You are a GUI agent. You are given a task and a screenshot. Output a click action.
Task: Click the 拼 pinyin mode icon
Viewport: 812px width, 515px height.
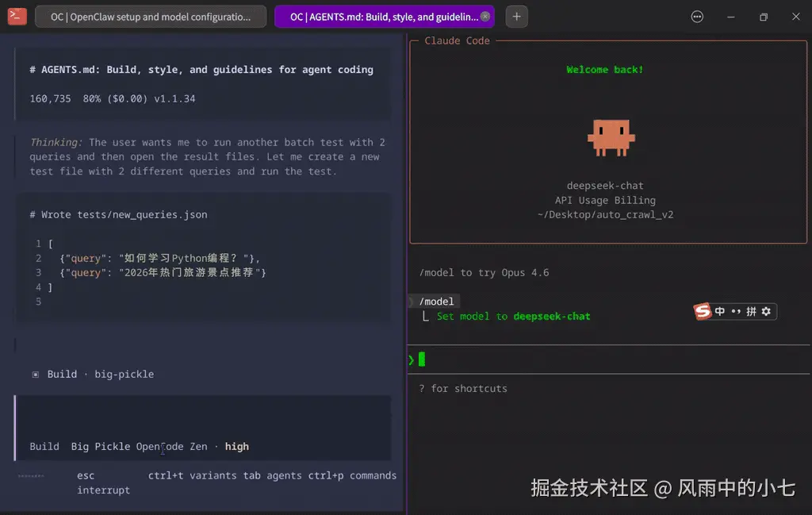pos(752,311)
